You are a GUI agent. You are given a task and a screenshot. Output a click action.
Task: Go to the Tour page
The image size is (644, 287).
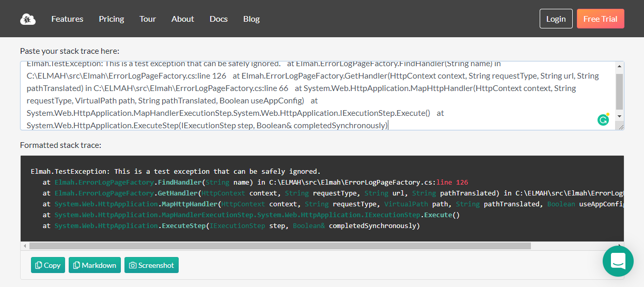coord(148,19)
